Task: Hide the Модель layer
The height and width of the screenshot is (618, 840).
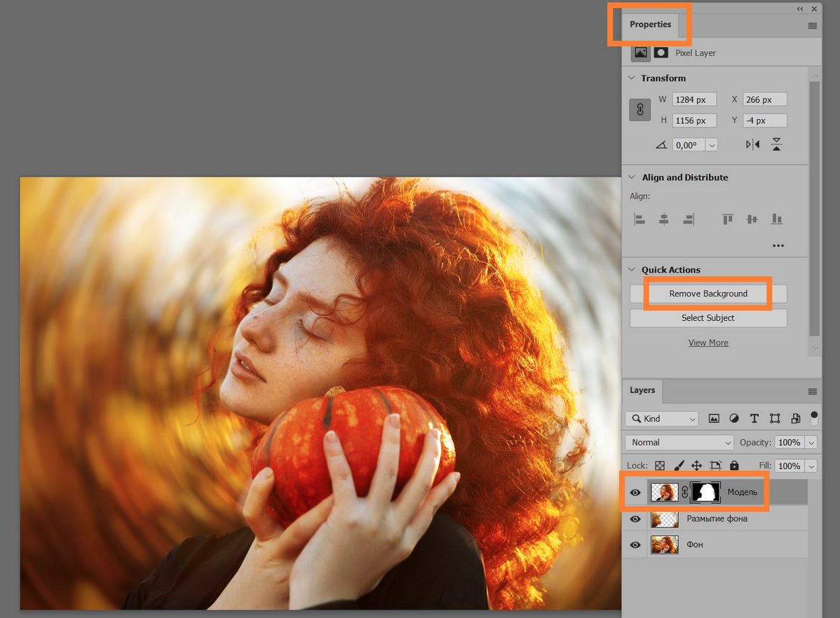Action: (635, 493)
